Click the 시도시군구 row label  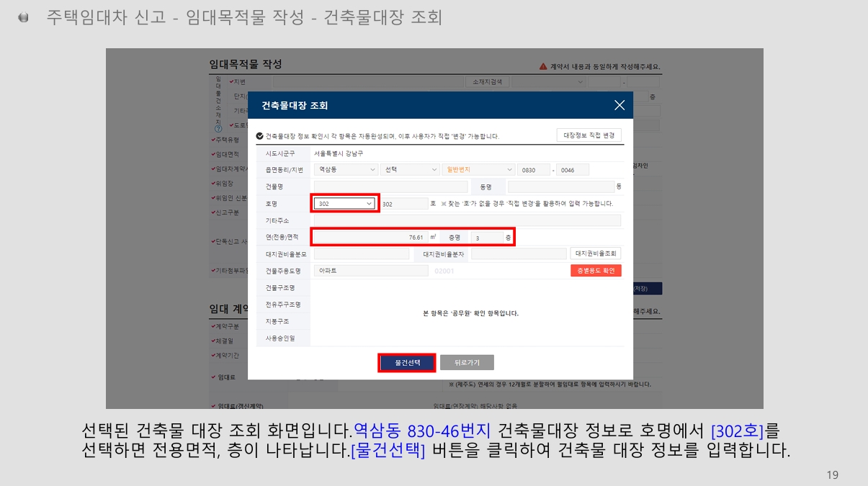tap(279, 153)
